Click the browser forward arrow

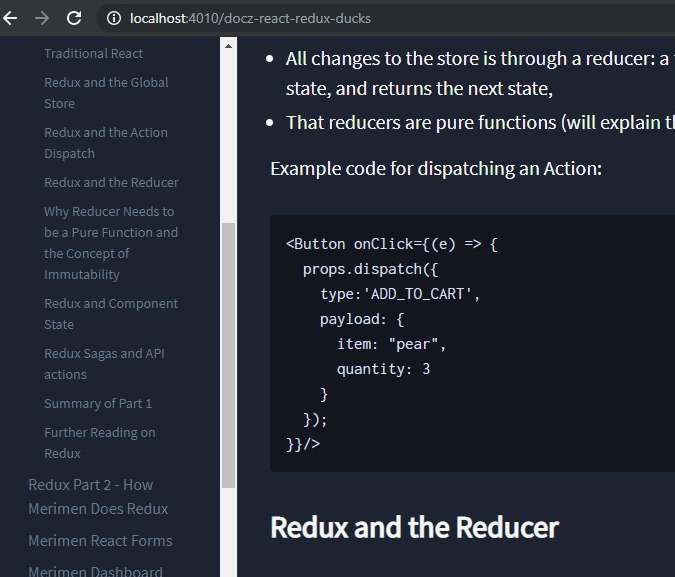point(42,18)
